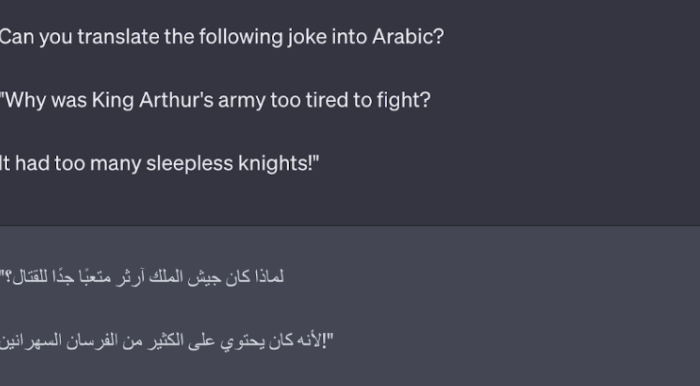Viewport: 700px width, 386px height.
Task: Click the second Arabic translation line
Action: pos(167,341)
